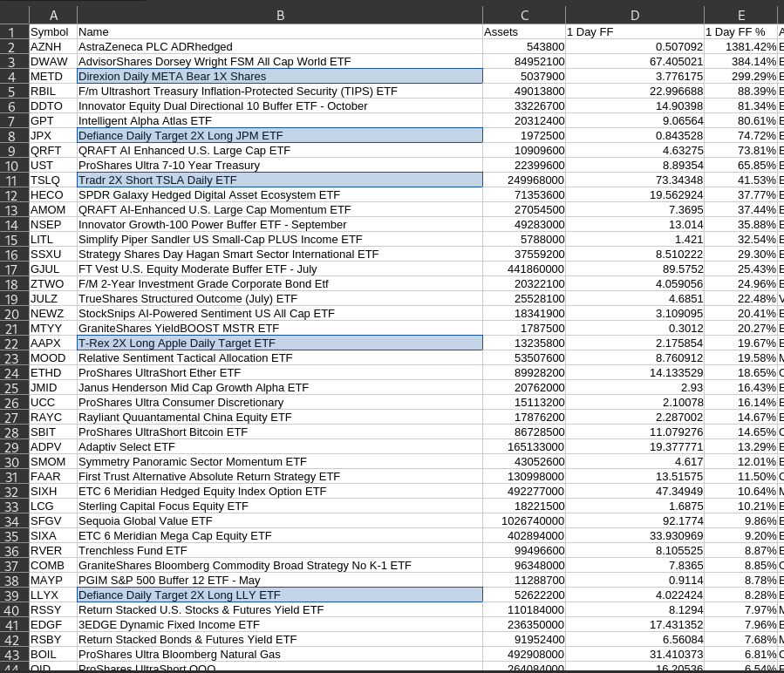Select cell with symbol AZNH

coord(53,47)
